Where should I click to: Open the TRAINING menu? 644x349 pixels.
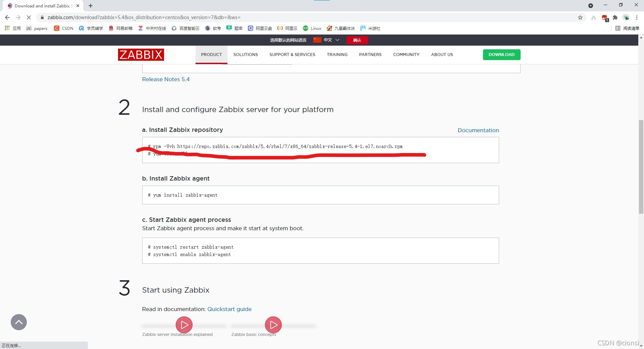tap(337, 54)
